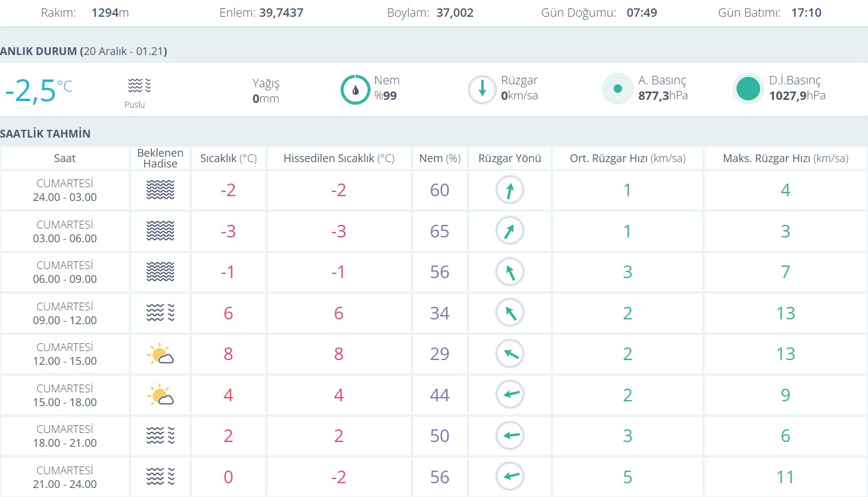
Task: Click the haze icon for 09.00 - 12.00
Action: [160, 313]
